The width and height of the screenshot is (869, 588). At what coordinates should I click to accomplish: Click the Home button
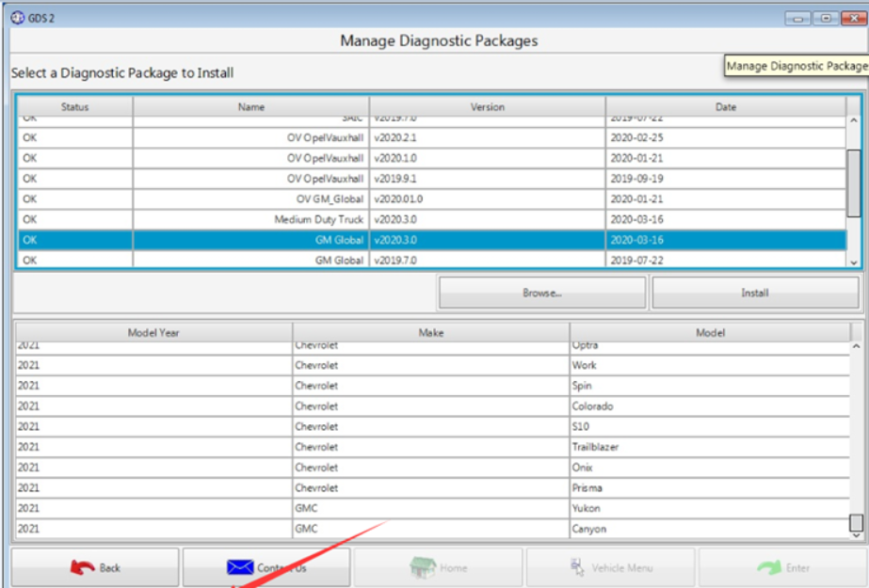pyautogui.click(x=439, y=567)
